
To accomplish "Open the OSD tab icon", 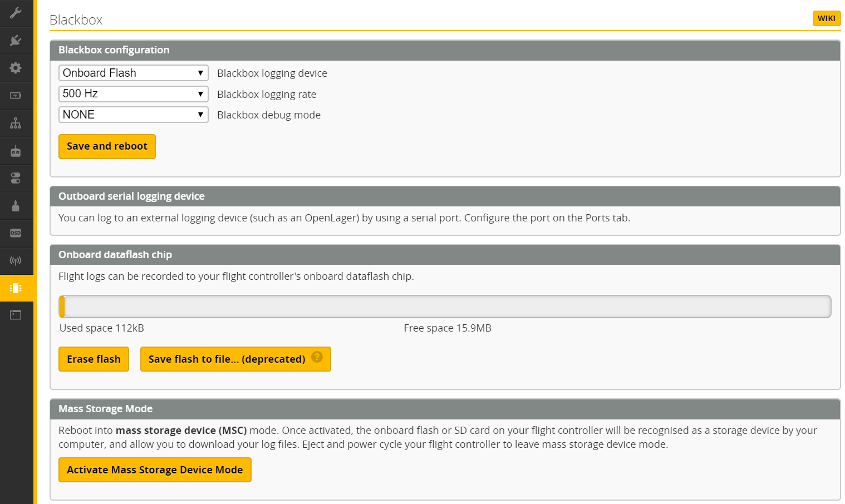I will 16,233.
